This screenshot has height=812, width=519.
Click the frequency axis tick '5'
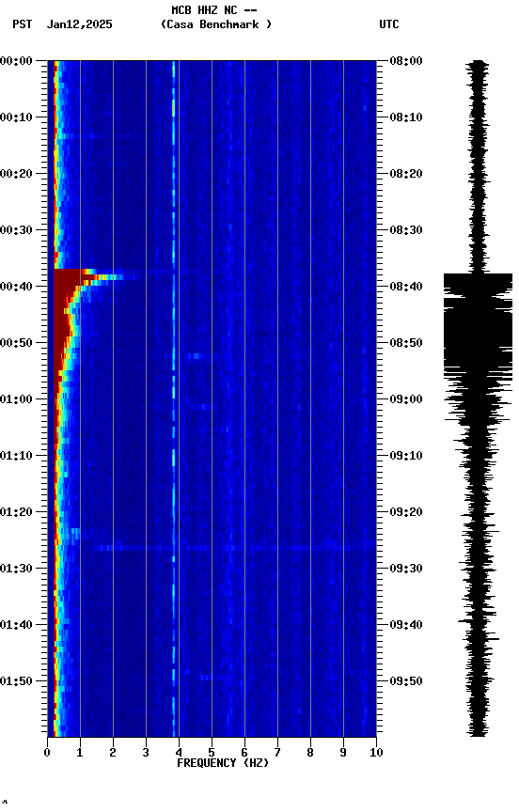coord(212,754)
